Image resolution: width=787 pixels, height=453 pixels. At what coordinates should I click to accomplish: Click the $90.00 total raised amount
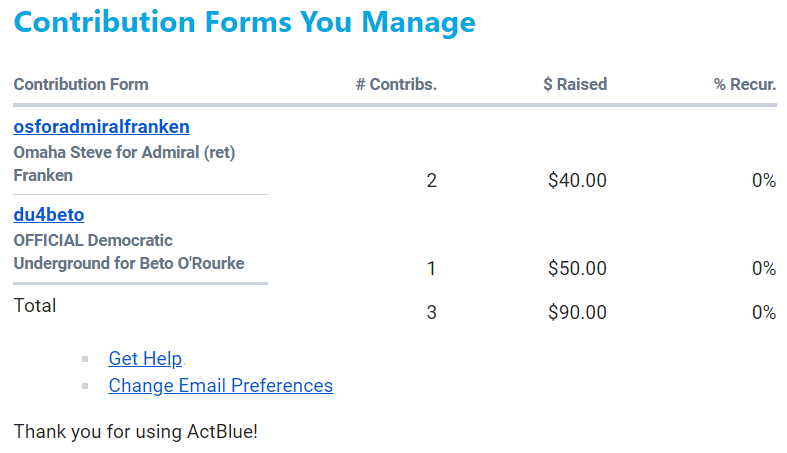(577, 313)
